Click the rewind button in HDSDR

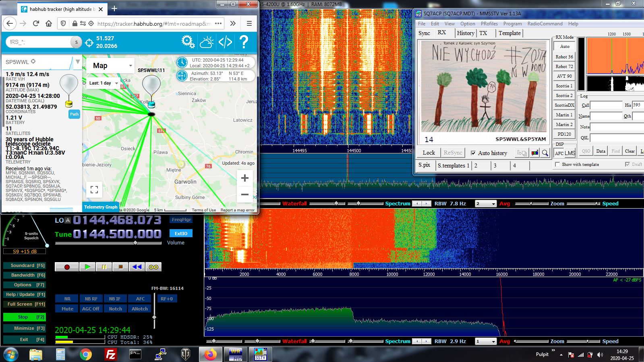[137, 267]
